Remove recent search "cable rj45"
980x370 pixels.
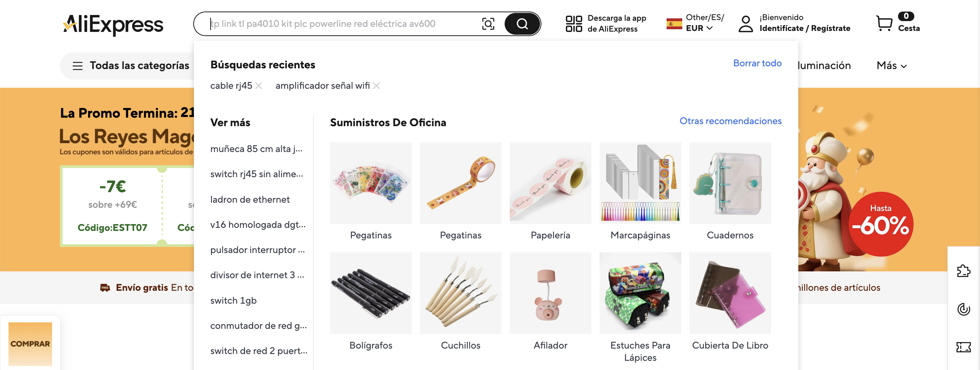[259, 86]
